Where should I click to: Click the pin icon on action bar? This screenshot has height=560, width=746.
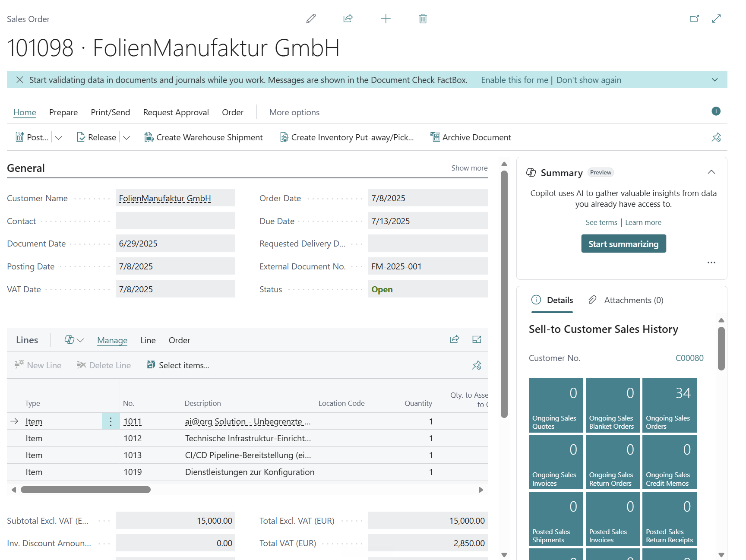716,137
